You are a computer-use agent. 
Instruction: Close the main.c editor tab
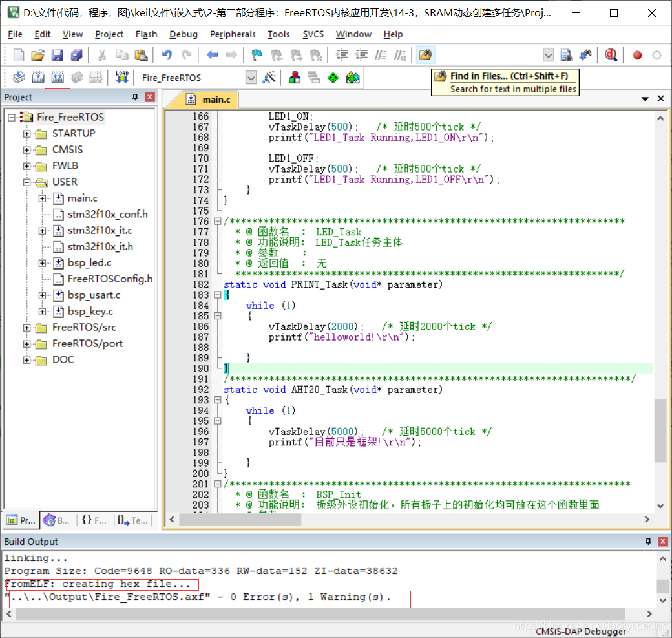point(661,99)
